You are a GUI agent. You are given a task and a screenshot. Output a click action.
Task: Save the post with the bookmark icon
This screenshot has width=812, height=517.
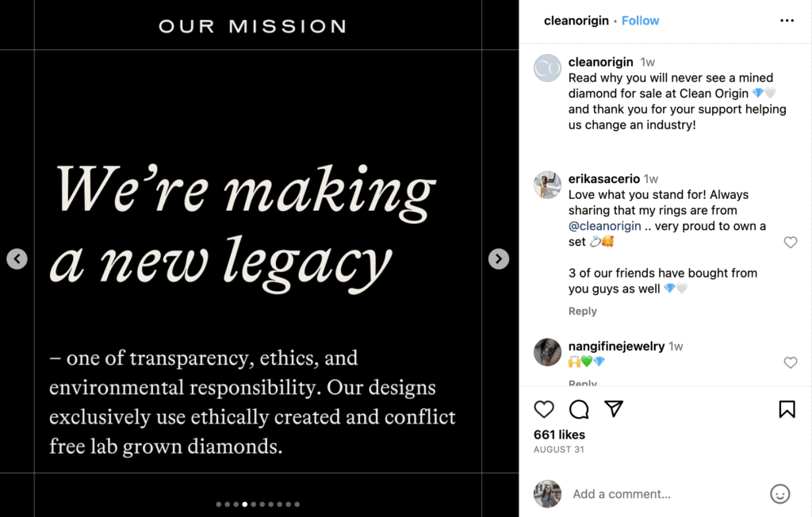[x=787, y=408]
